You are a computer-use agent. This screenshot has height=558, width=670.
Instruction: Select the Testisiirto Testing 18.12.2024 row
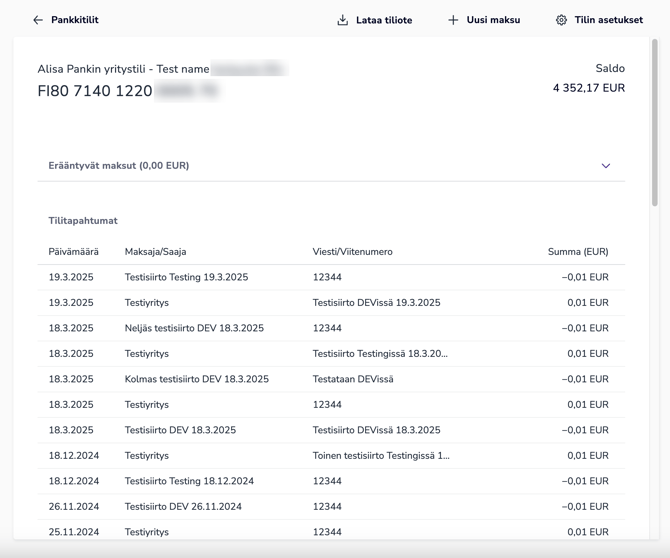coord(189,481)
